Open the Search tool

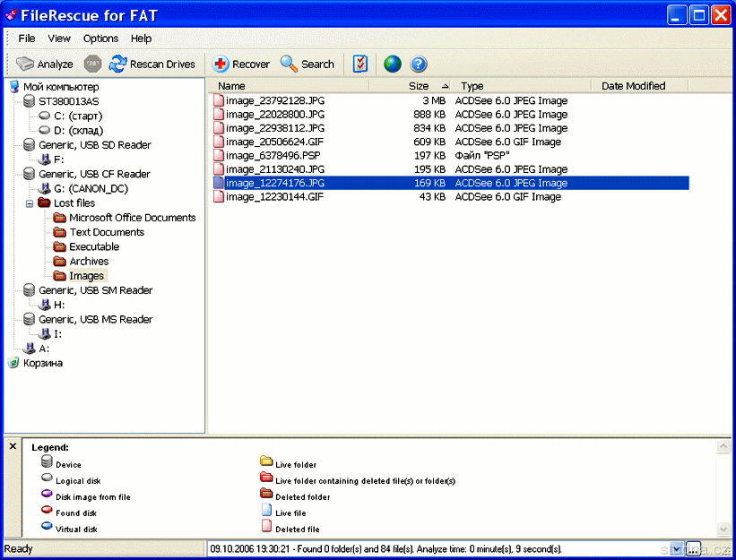pyautogui.click(x=307, y=65)
